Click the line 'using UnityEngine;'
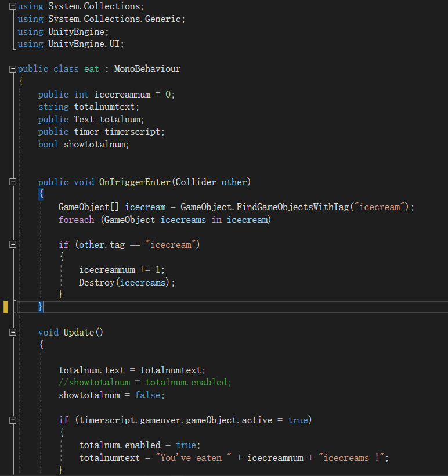Viewport: 448px width, 476px height. coord(63,31)
